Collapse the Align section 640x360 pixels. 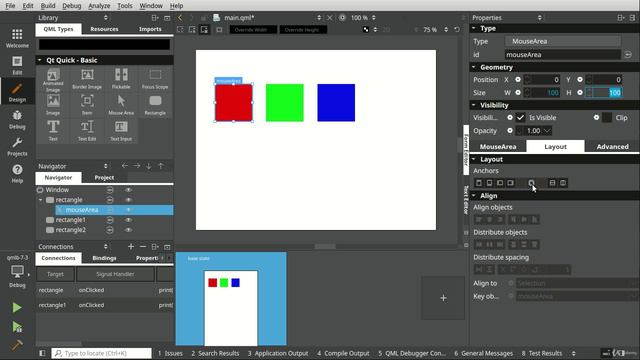pyautogui.click(x=474, y=196)
